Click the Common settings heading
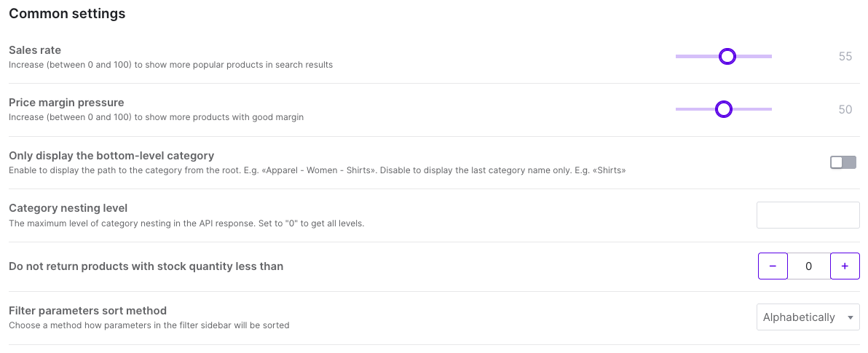The height and width of the screenshot is (353, 868). (67, 14)
